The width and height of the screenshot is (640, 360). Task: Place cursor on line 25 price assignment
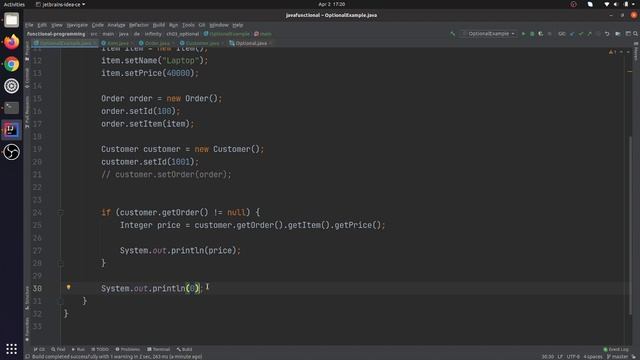[252, 225]
